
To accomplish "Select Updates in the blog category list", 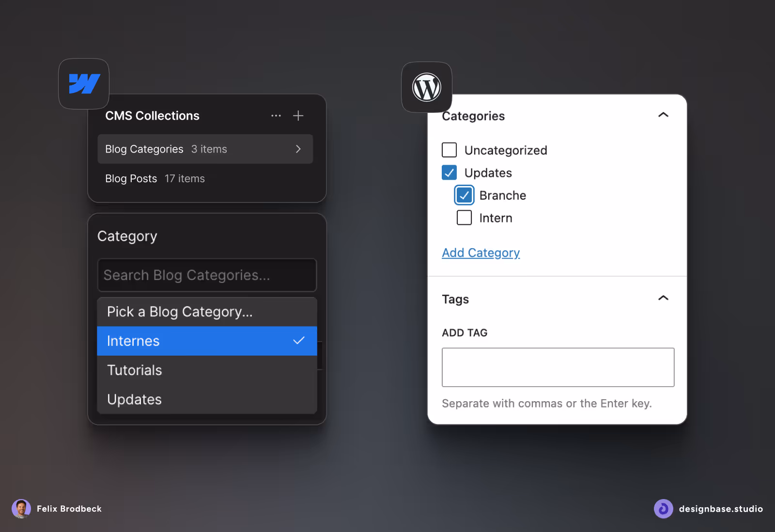I will click(134, 399).
